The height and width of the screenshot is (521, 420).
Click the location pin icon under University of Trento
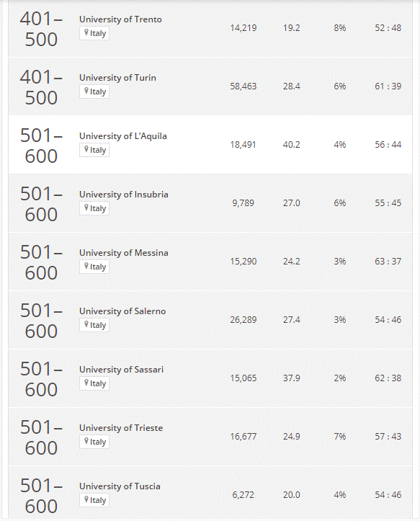coord(86,32)
